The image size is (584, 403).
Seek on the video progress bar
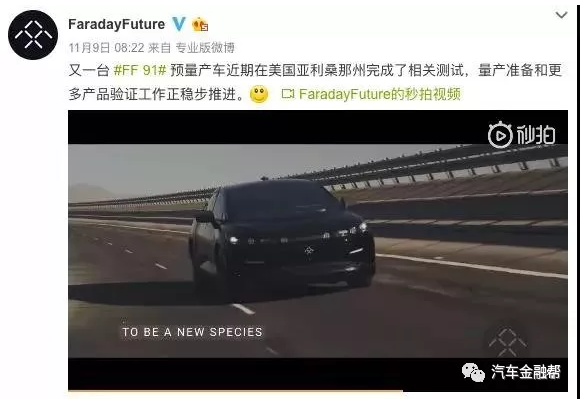(318, 391)
